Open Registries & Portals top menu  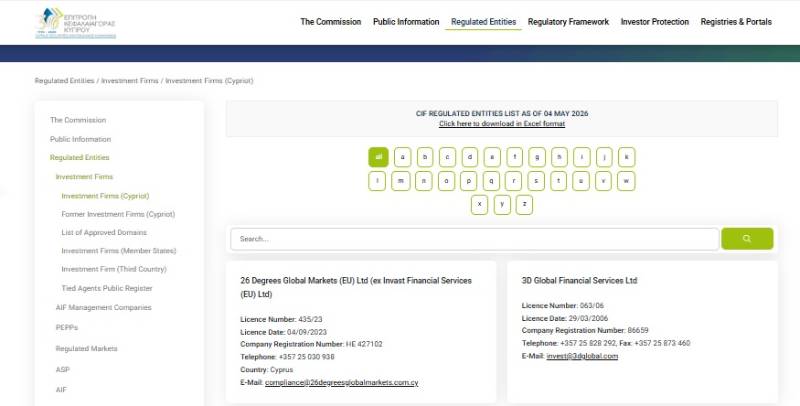click(736, 22)
